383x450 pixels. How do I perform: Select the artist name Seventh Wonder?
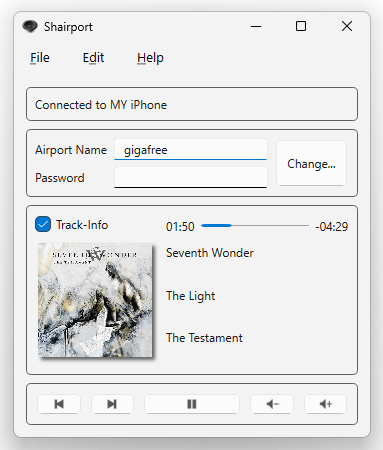[x=210, y=253]
